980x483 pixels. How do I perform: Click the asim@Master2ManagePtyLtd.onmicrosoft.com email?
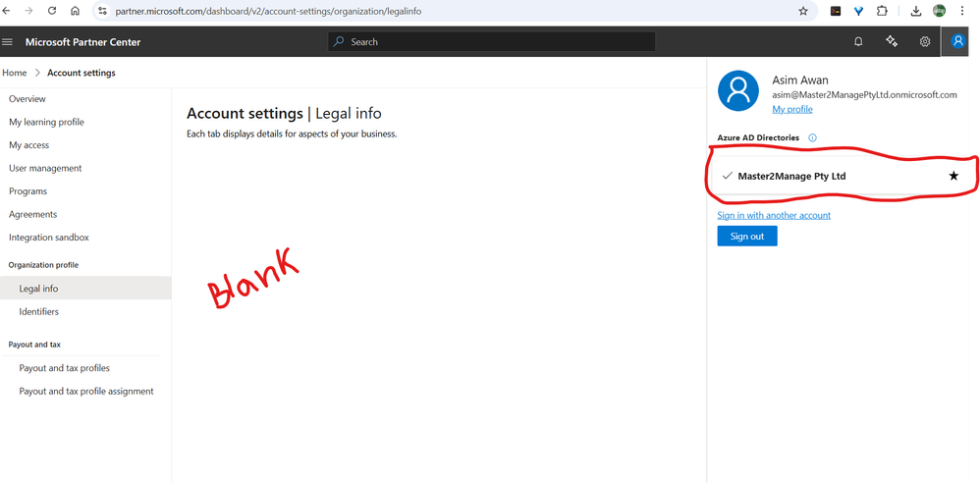pyautogui.click(x=865, y=95)
